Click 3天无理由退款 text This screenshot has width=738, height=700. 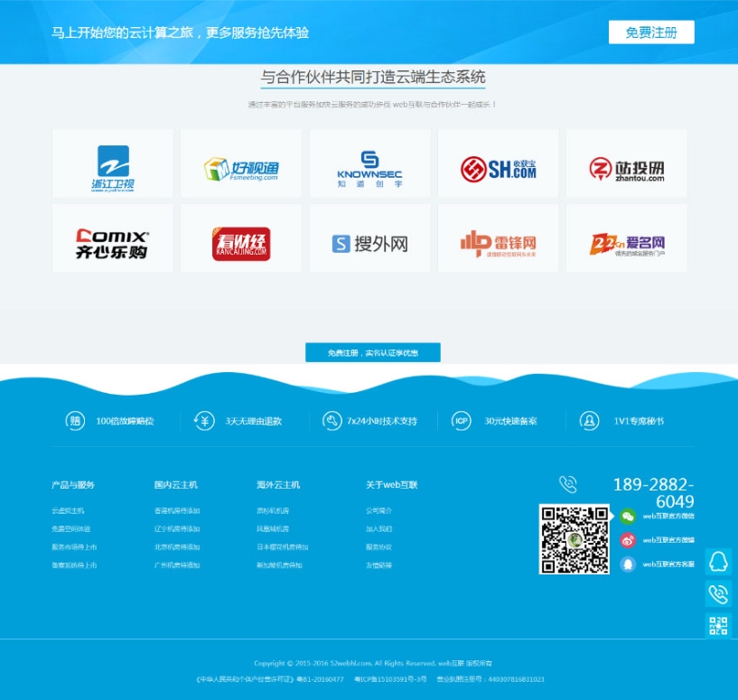(x=253, y=421)
